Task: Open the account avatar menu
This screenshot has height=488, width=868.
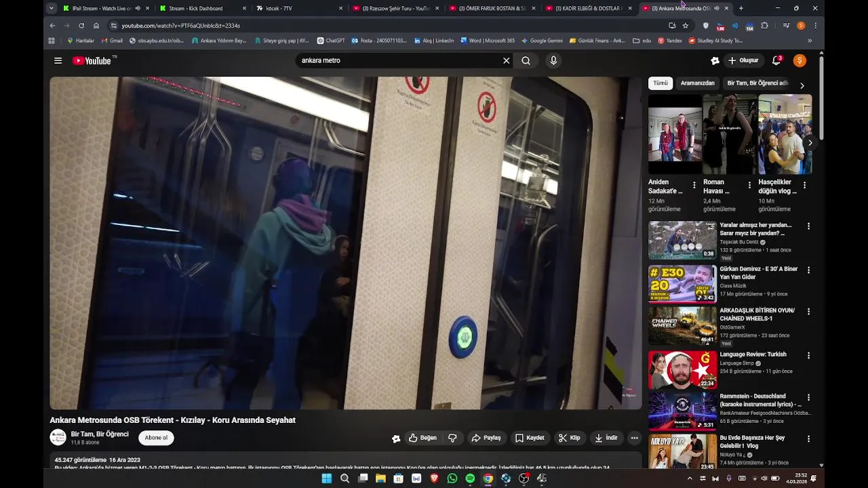Action: point(800,60)
